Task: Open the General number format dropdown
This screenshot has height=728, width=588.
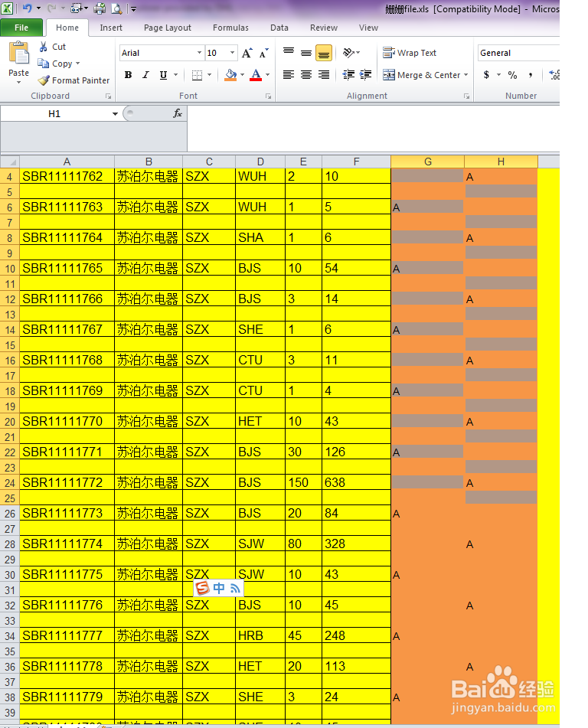Action: point(518,53)
